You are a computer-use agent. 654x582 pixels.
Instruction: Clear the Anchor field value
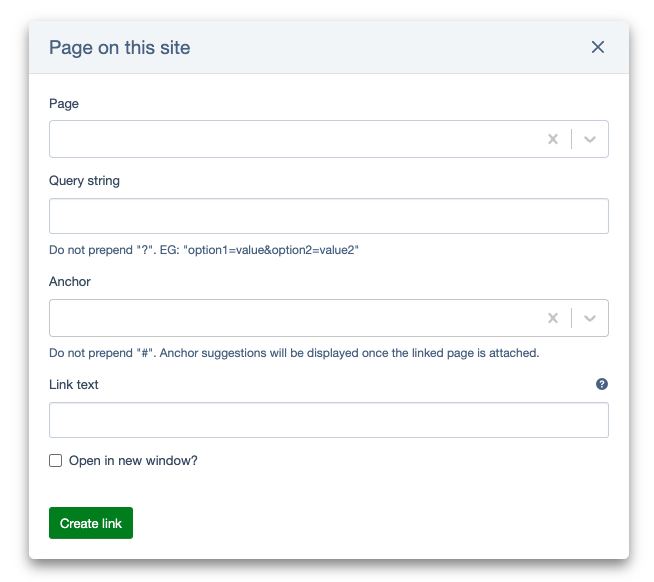(x=552, y=318)
